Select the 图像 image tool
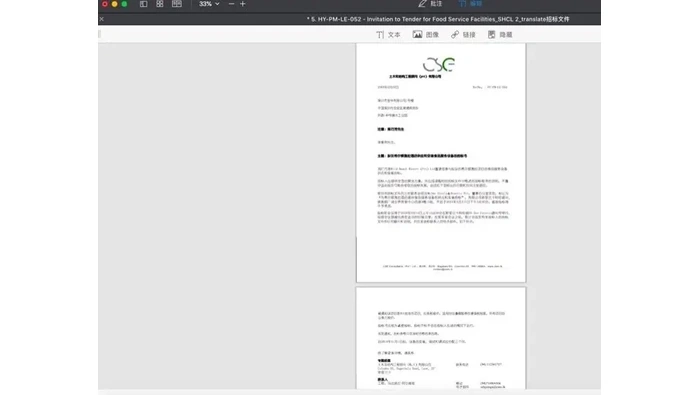The height and width of the screenshot is (395, 700). point(425,35)
